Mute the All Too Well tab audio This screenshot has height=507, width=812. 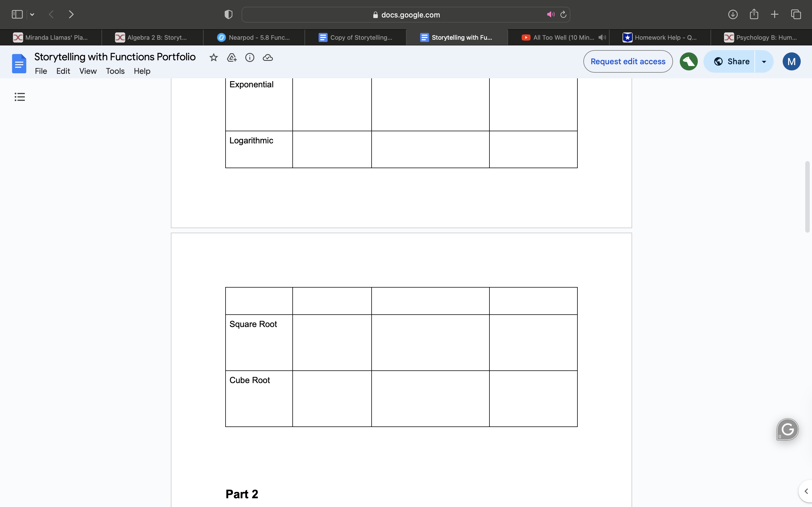coord(602,37)
